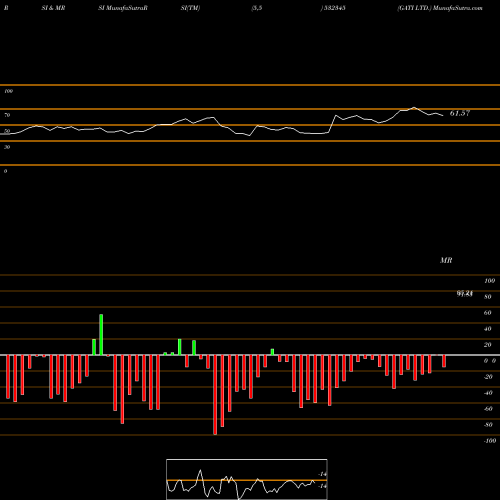Click the -20 label on MR axis
500x500 pixels.
(488, 377)
